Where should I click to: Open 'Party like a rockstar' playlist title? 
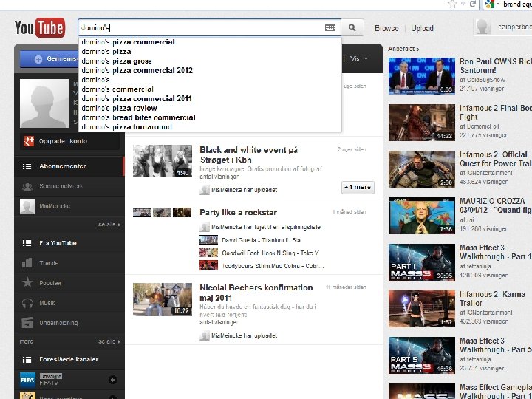tap(238, 212)
